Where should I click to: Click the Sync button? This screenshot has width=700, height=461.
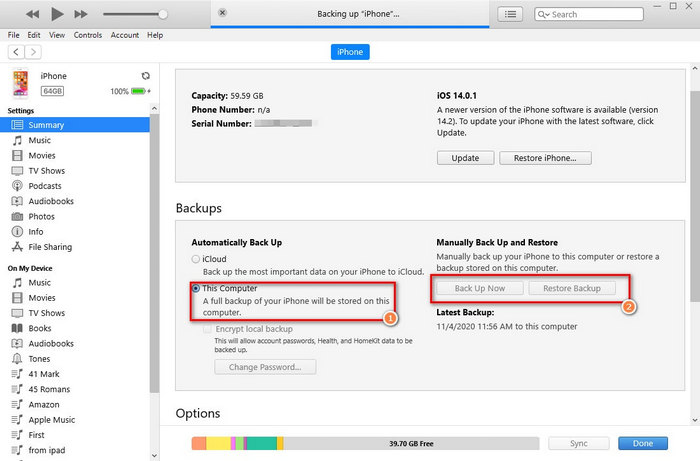point(579,443)
